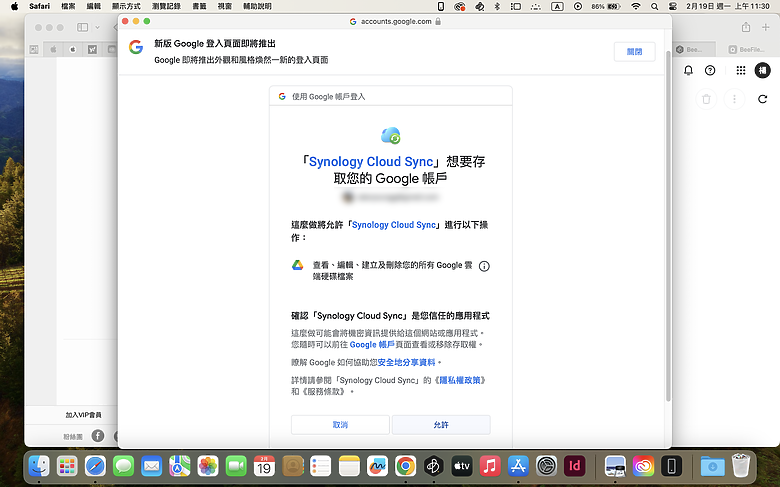The width and height of the screenshot is (780, 487).
Task: Click the Facebook icon in the background page
Action: tap(98, 436)
